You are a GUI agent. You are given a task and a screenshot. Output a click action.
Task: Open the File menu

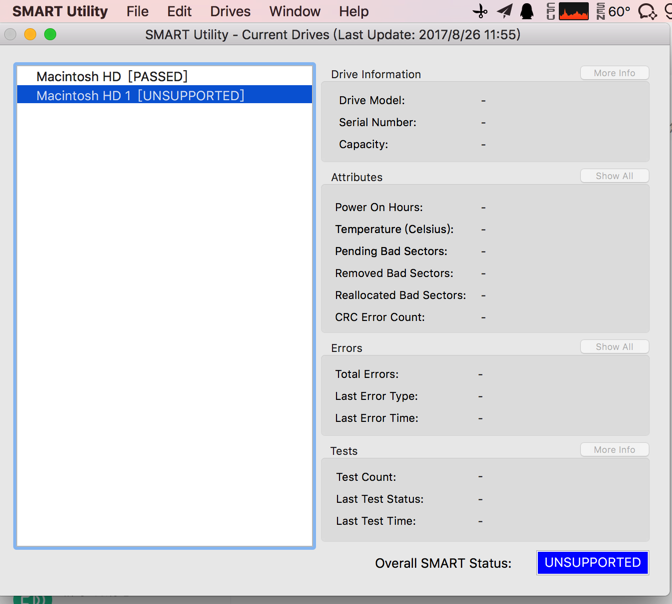point(137,11)
